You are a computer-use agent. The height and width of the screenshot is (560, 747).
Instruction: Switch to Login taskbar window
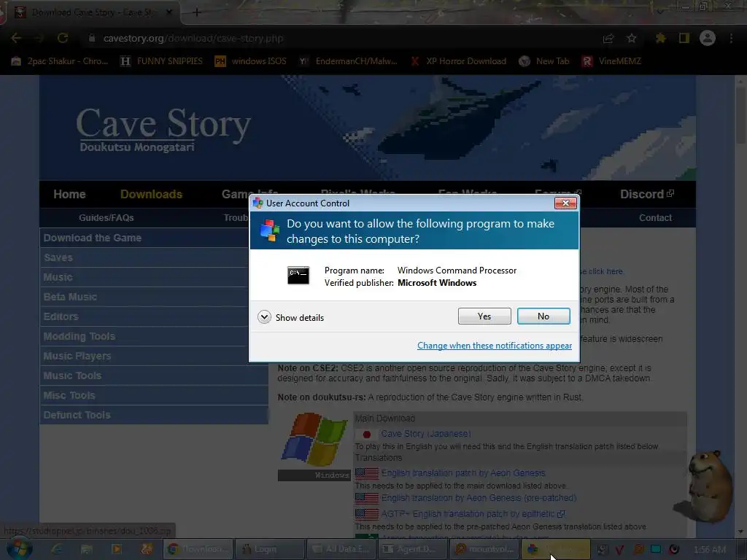click(x=270, y=549)
